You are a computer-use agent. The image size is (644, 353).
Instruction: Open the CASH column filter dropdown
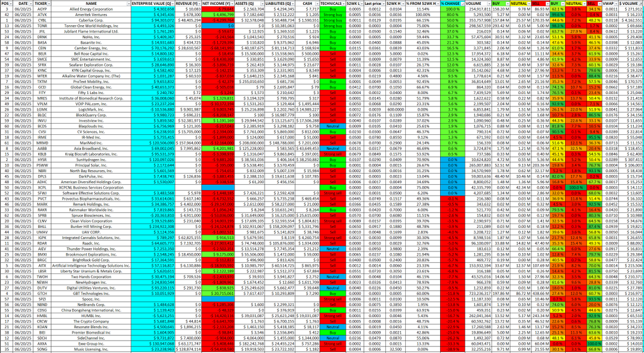point(317,3)
